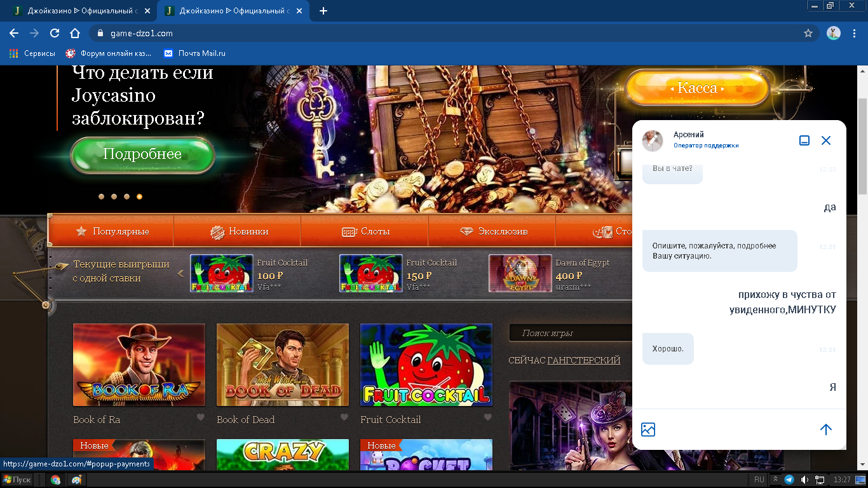This screenshot has height=488, width=868.
Task: Favorite Book of Dead heart icon
Action: click(344, 417)
